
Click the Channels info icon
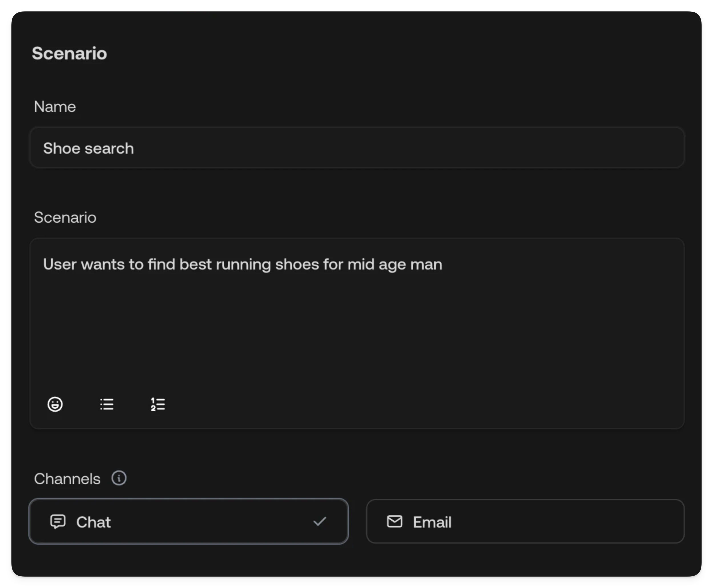pos(119,478)
